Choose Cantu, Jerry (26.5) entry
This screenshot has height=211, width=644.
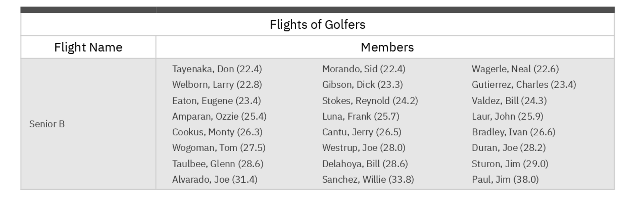coord(362,132)
